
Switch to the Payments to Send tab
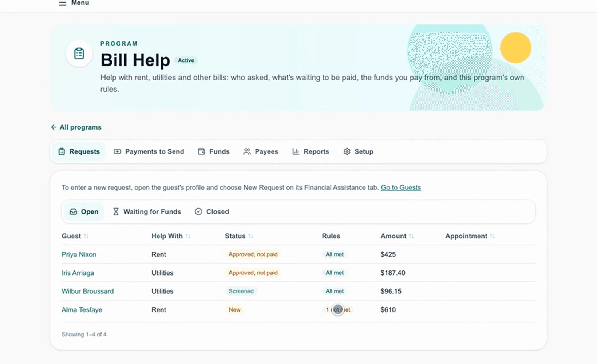(x=149, y=151)
